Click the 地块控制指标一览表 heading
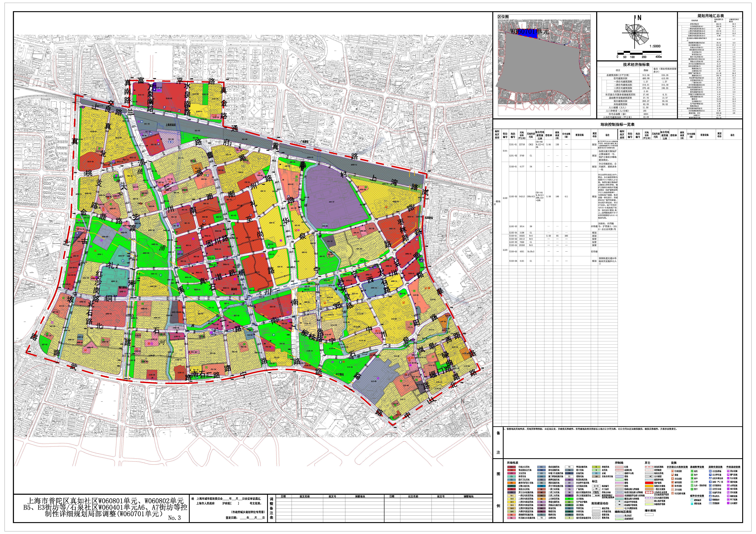Viewport: 756px width, 534px height. pyautogui.click(x=617, y=124)
